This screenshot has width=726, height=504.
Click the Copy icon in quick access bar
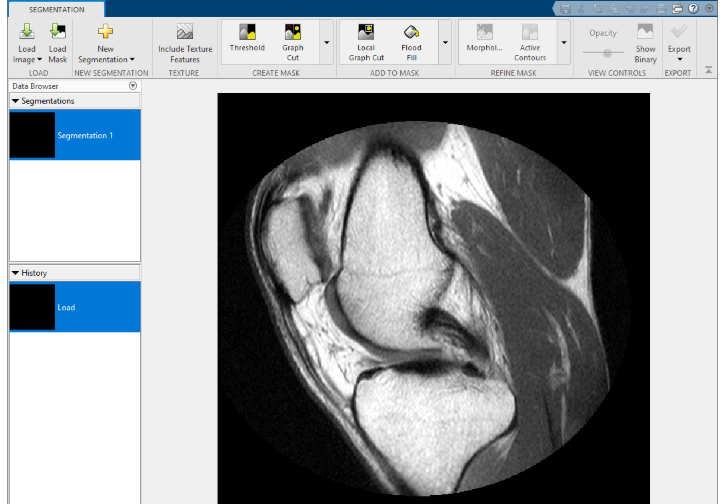coord(597,8)
